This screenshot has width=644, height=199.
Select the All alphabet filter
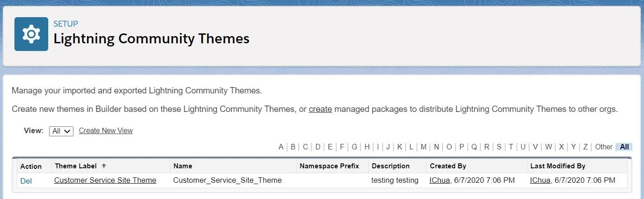[x=625, y=147]
